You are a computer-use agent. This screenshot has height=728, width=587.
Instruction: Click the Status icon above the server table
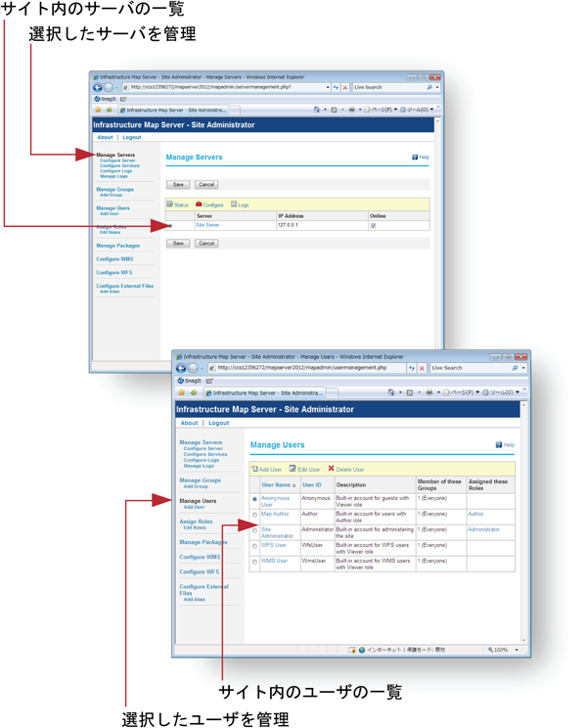(x=170, y=205)
